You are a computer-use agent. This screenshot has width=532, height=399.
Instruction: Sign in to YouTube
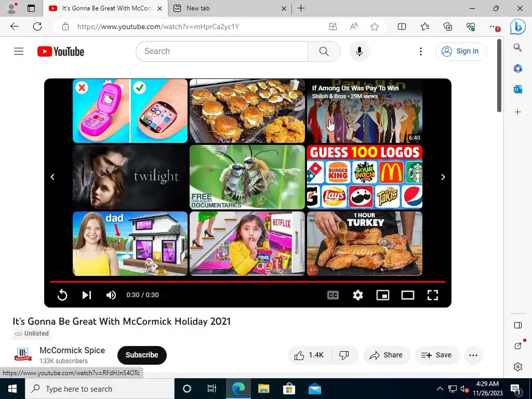460,51
